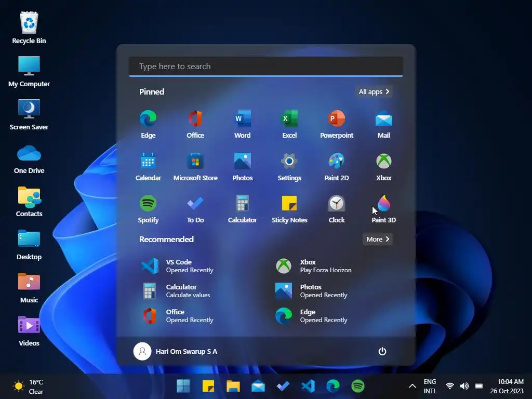Select the Contacts folder on desktop
Image resolution: width=532 pixels, height=399 pixels.
[29, 202]
